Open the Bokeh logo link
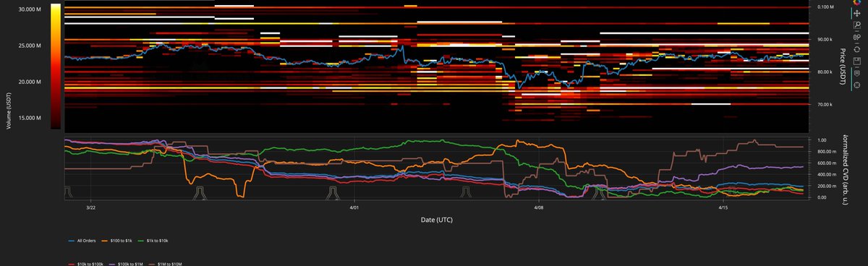 [856, 2]
